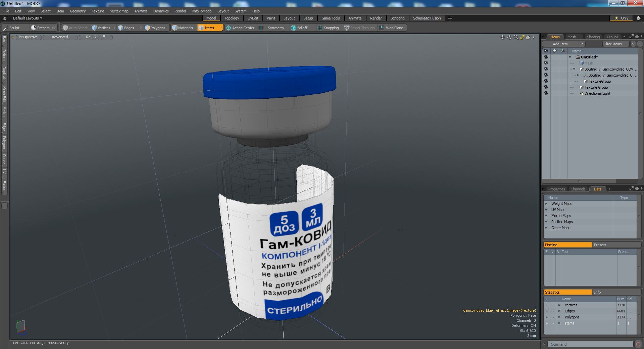Screen dimensions: 644x349
Task: Click the viewport axis gizmo cube
Action: tap(21, 327)
